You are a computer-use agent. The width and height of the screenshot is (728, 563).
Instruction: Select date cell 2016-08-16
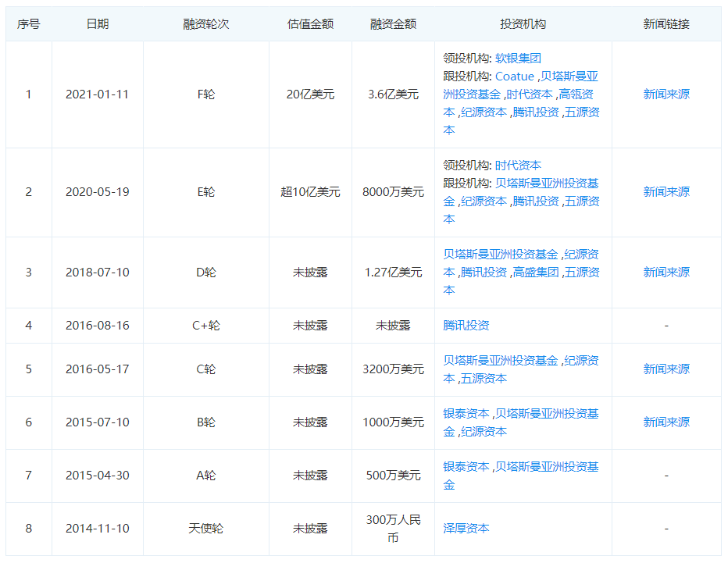point(98,326)
